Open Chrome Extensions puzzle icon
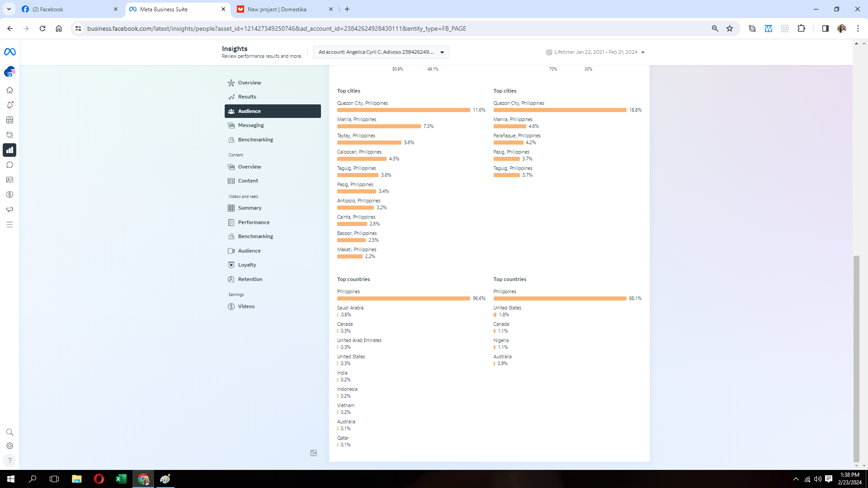868x488 pixels. [x=802, y=28]
